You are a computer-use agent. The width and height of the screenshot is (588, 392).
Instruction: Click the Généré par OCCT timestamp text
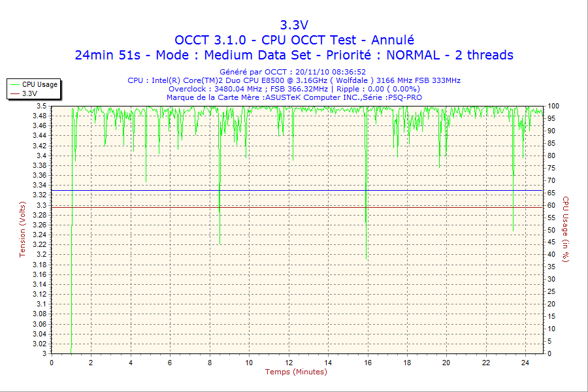click(293, 72)
